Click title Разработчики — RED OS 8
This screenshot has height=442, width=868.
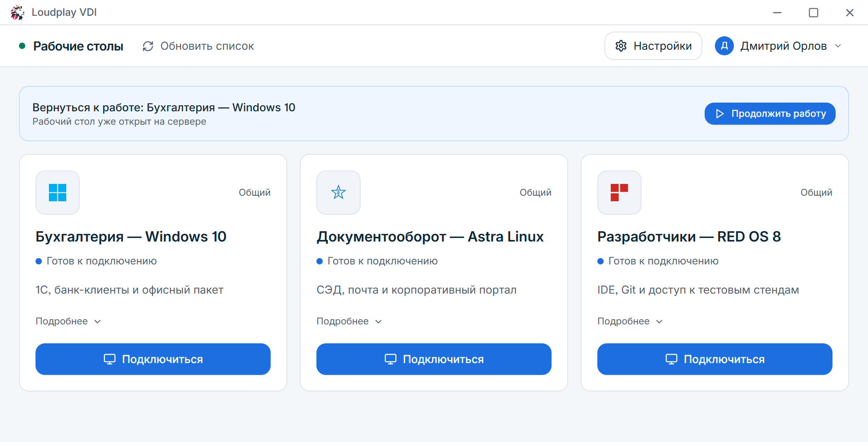[689, 237]
